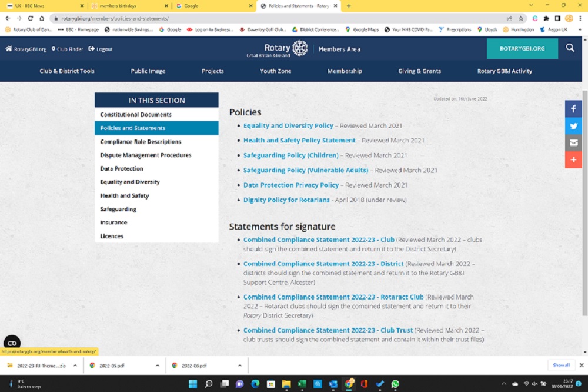Viewport: 588px width, 392px height.
Task: Open the Extensions puzzle icon
Action: coord(546,18)
